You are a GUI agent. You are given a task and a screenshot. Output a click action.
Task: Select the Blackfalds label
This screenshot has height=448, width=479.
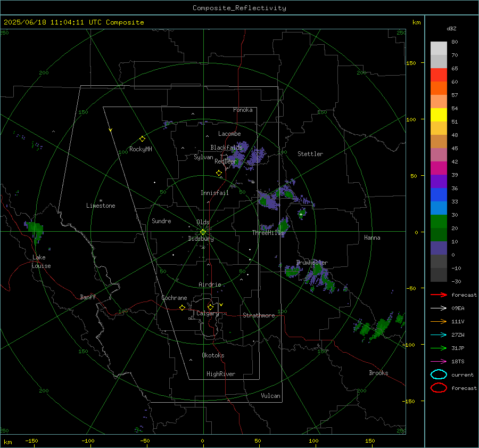(226, 148)
